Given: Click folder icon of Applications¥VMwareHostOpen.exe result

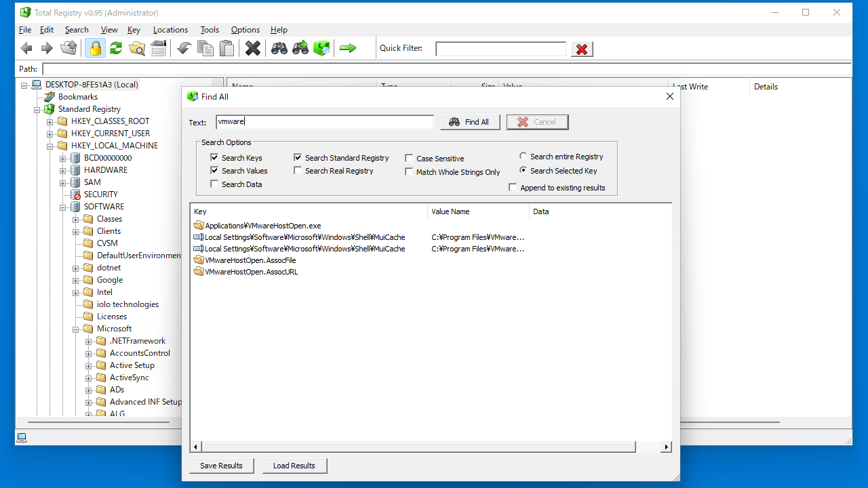Looking at the screenshot, I should [199, 226].
